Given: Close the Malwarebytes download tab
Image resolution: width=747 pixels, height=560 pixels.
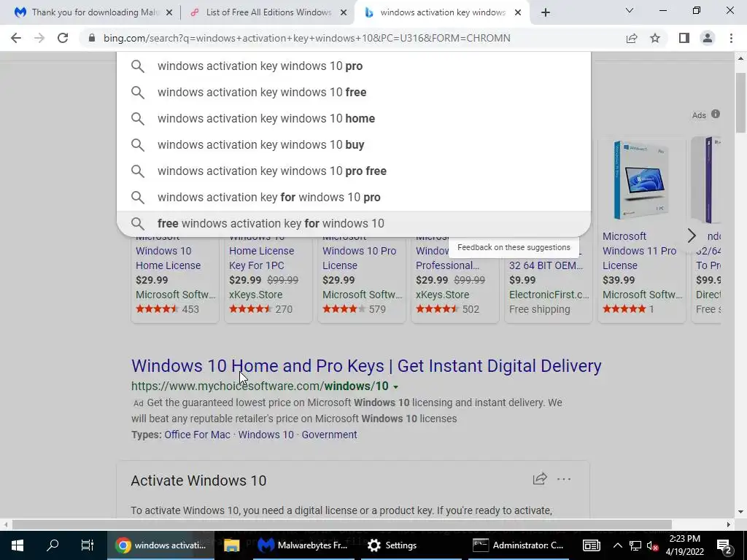Looking at the screenshot, I should 169,13.
